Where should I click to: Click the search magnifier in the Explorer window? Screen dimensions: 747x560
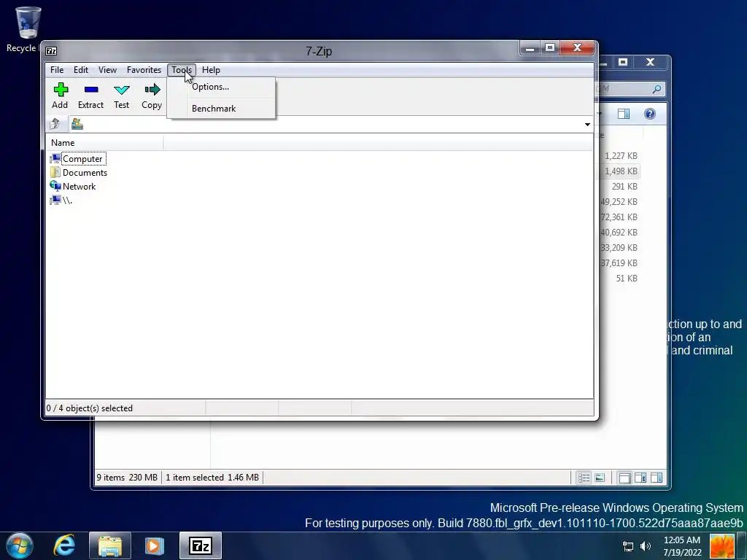pos(657,88)
